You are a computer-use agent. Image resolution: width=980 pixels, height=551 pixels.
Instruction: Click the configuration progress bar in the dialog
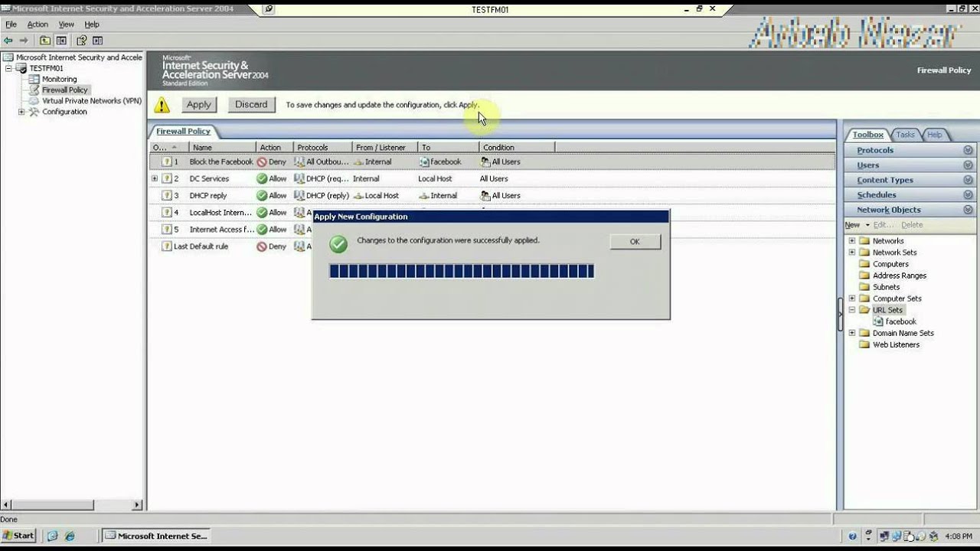point(462,271)
